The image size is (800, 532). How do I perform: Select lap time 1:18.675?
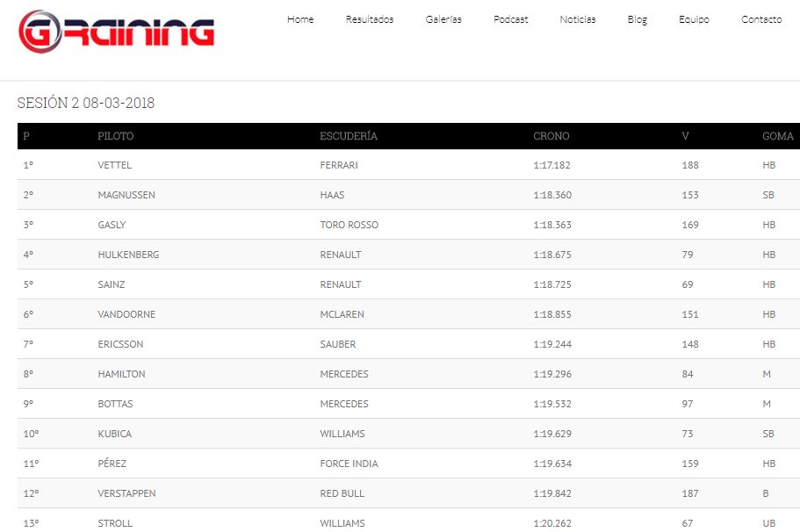point(552,255)
